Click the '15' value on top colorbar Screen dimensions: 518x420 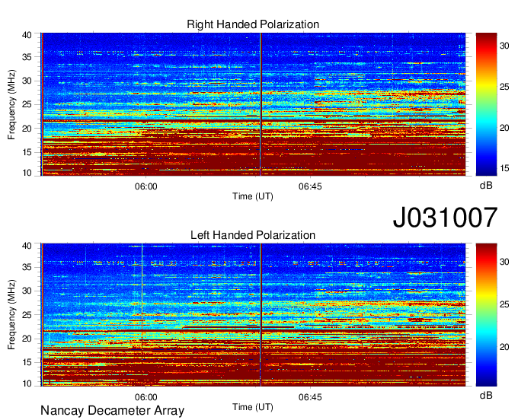(504, 168)
